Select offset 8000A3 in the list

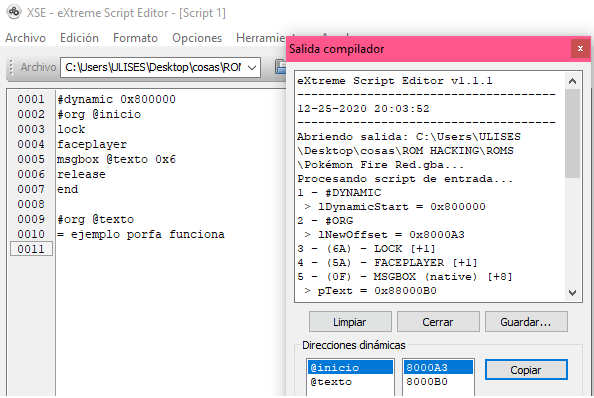coord(438,367)
